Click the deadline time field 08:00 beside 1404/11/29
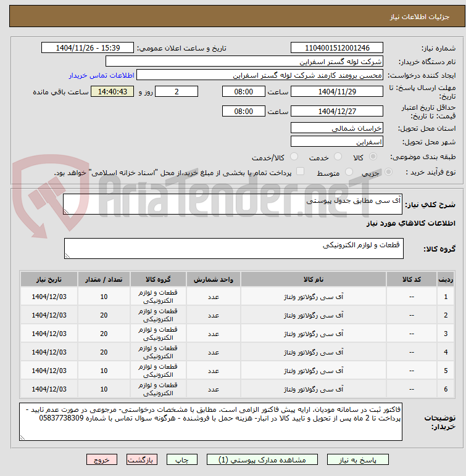Image resolution: width=466 pixels, height=476 pixels. 243,91
